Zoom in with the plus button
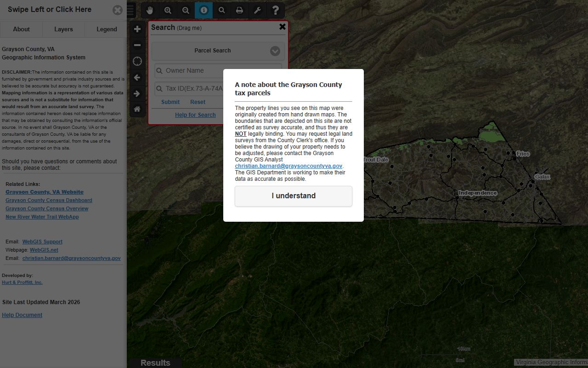Viewport: 588px width, 368px height. (x=137, y=29)
